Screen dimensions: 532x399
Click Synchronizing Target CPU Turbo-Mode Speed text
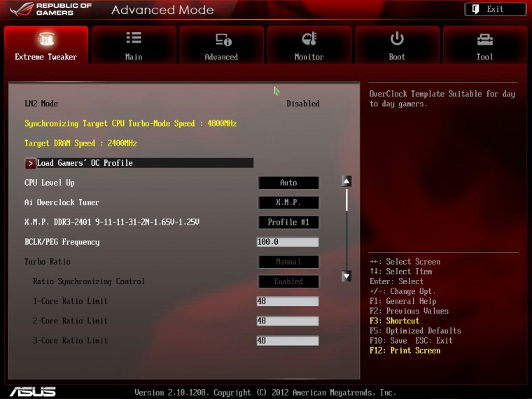coord(130,123)
